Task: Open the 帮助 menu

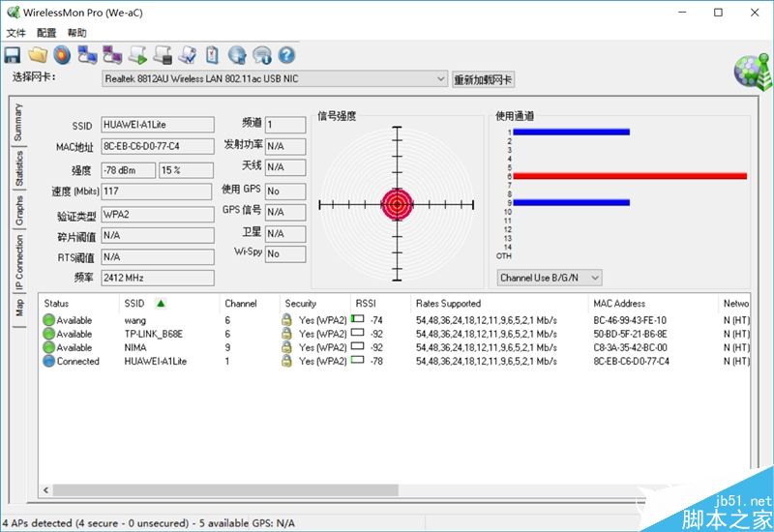Action: point(77,33)
